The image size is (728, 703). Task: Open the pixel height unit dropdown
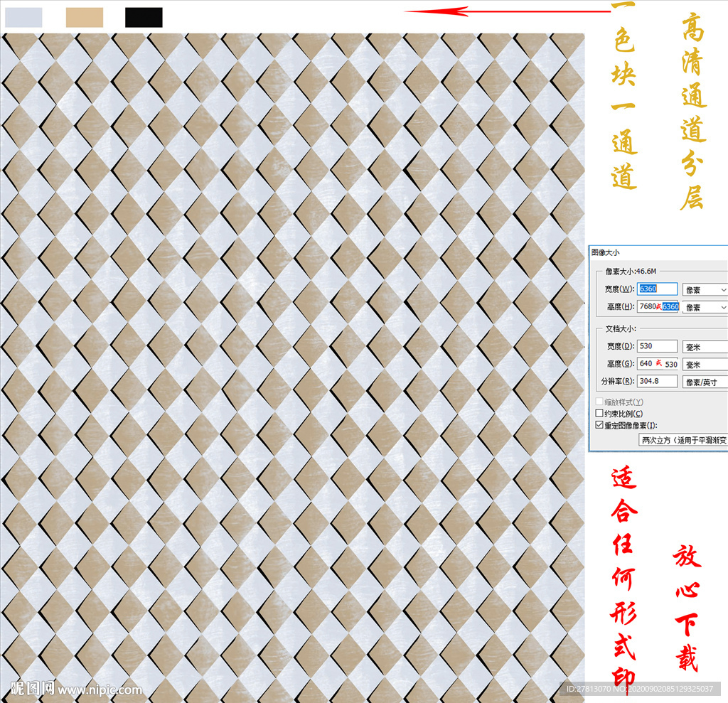pyautogui.click(x=705, y=307)
